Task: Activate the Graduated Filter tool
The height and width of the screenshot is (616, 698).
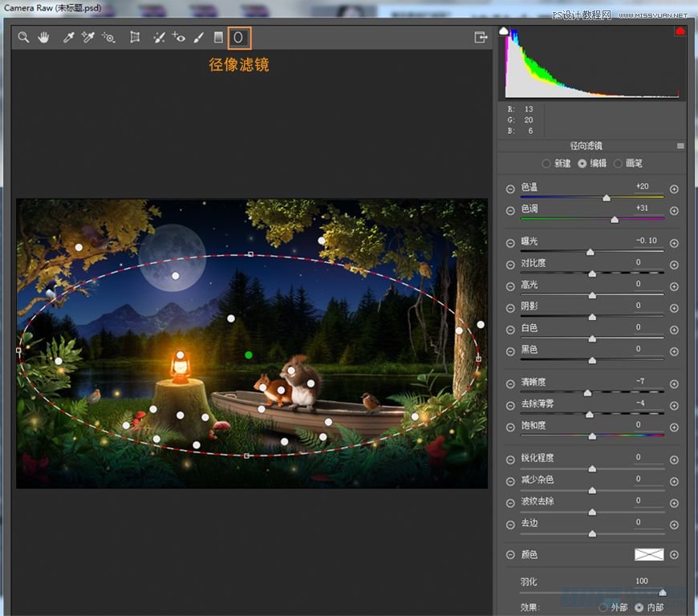Action: [x=218, y=37]
